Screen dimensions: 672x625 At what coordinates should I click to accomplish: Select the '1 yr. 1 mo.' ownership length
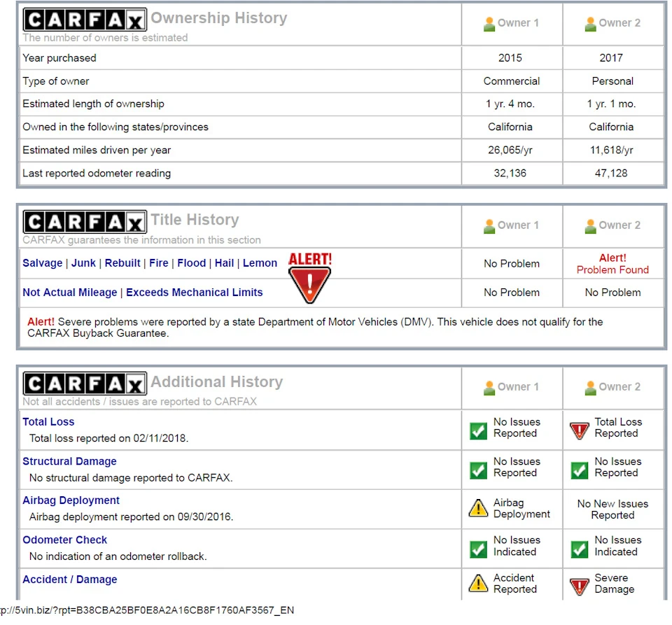[x=611, y=104]
